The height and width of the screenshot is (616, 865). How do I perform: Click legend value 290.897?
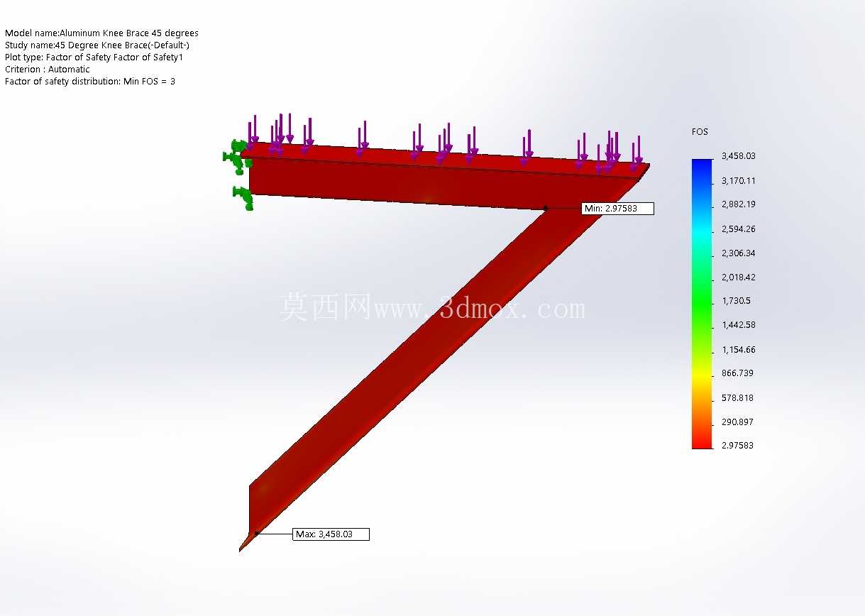coord(737,422)
